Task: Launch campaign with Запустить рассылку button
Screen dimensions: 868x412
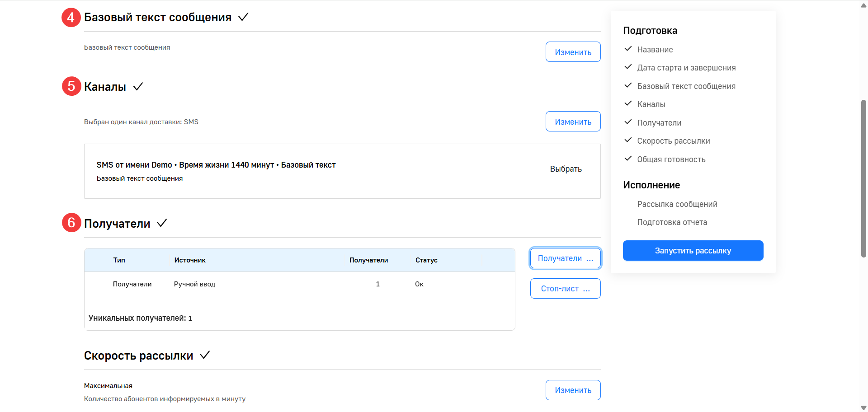Action: coord(693,251)
